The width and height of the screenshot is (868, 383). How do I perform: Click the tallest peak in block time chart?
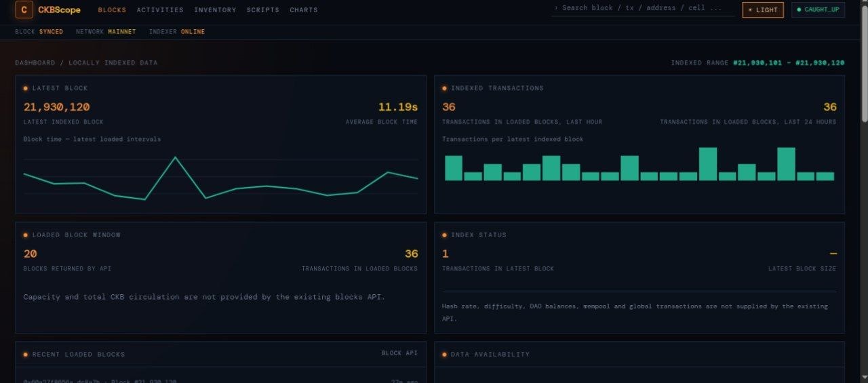(176, 158)
